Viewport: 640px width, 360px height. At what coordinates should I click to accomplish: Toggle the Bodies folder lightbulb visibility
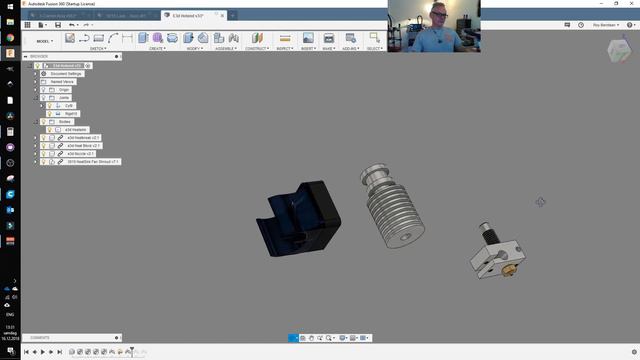(x=44, y=122)
